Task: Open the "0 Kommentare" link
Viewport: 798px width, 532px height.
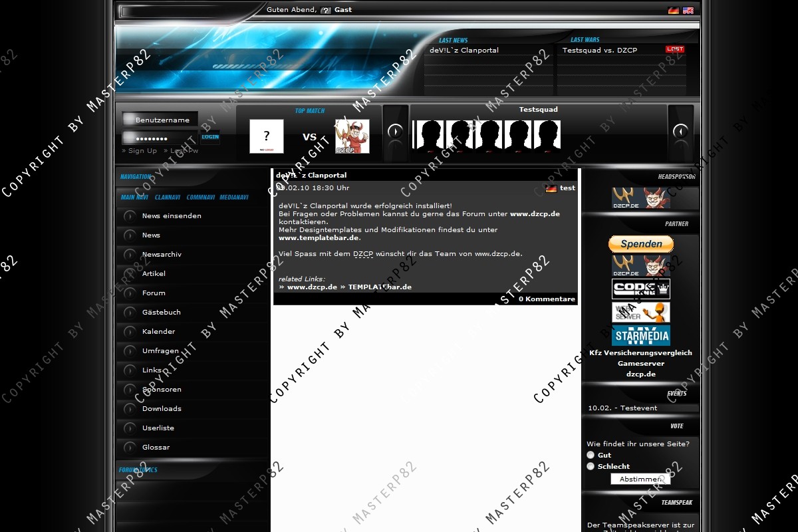Action: [547, 299]
